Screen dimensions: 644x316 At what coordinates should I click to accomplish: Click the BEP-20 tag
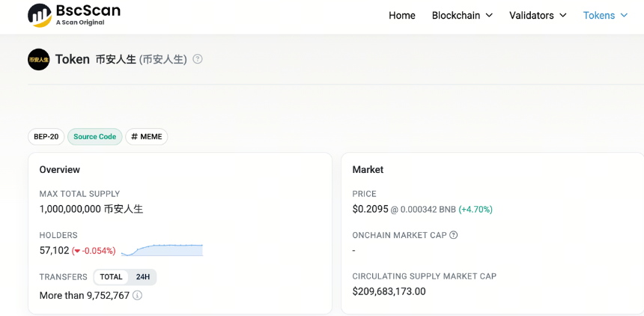pos(46,137)
